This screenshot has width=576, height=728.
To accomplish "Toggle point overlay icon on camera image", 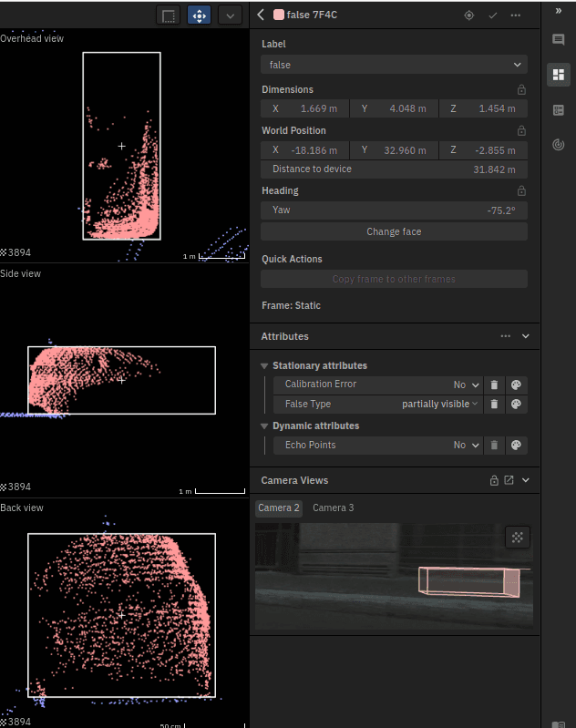I will [x=517, y=538].
